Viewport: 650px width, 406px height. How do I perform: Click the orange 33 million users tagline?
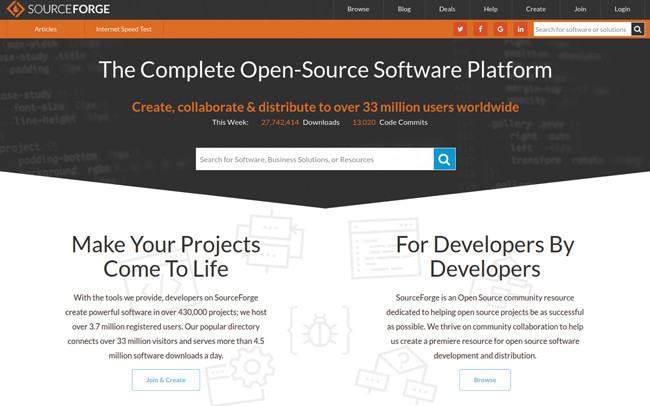pyautogui.click(x=325, y=107)
